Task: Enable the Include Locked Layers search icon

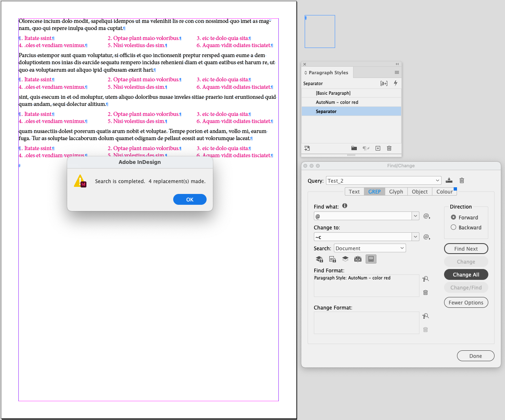Action: click(x=319, y=259)
